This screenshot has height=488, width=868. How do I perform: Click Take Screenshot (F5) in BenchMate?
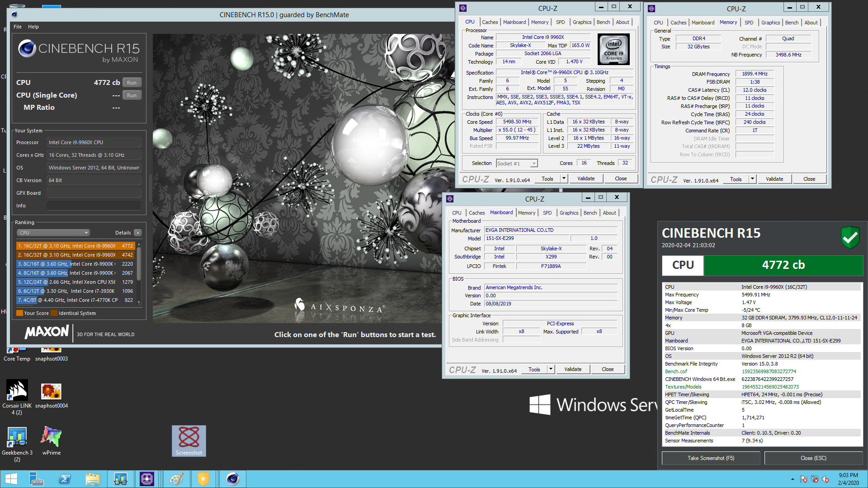tap(711, 458)
